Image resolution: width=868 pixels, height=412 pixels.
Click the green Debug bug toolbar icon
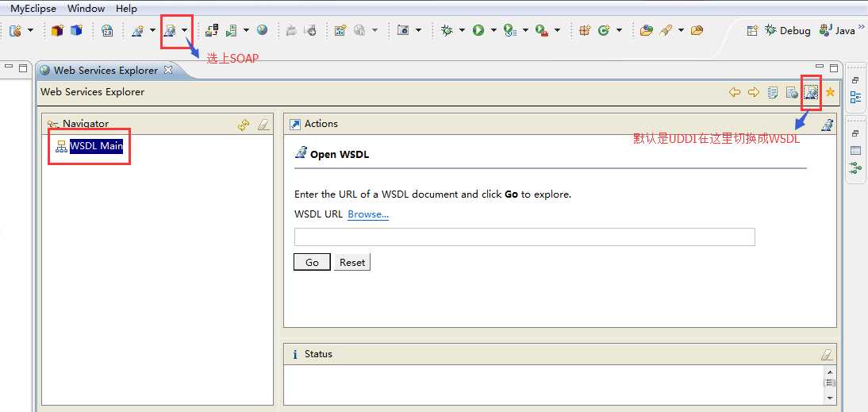coord(447,30)
